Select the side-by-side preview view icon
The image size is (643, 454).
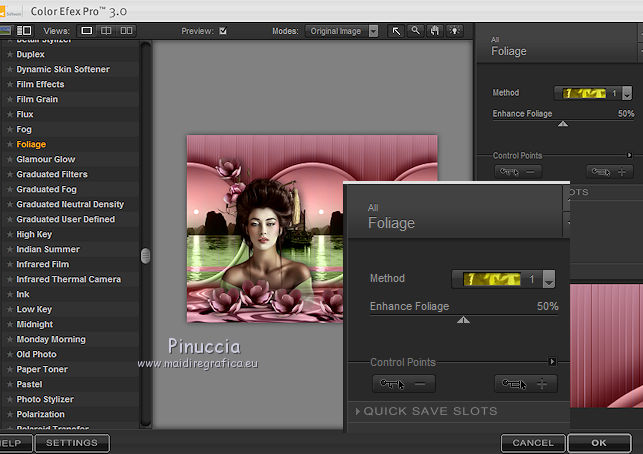[x=128, y=31]
